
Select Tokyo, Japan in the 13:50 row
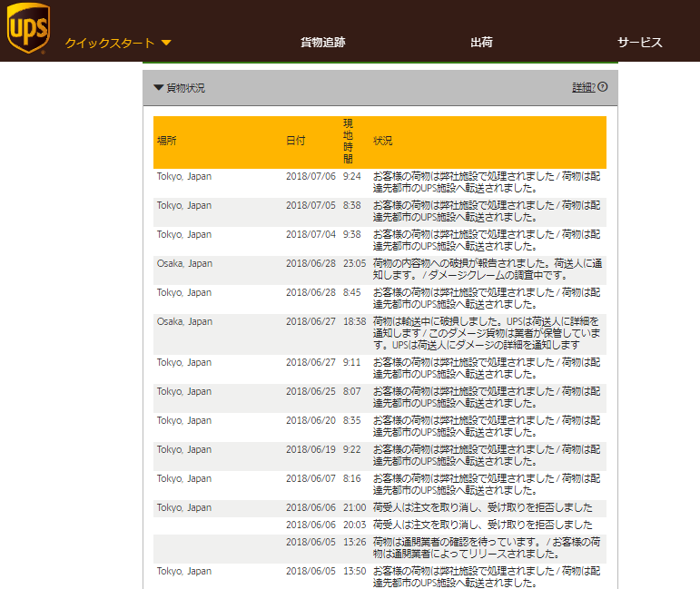[184, 571]
